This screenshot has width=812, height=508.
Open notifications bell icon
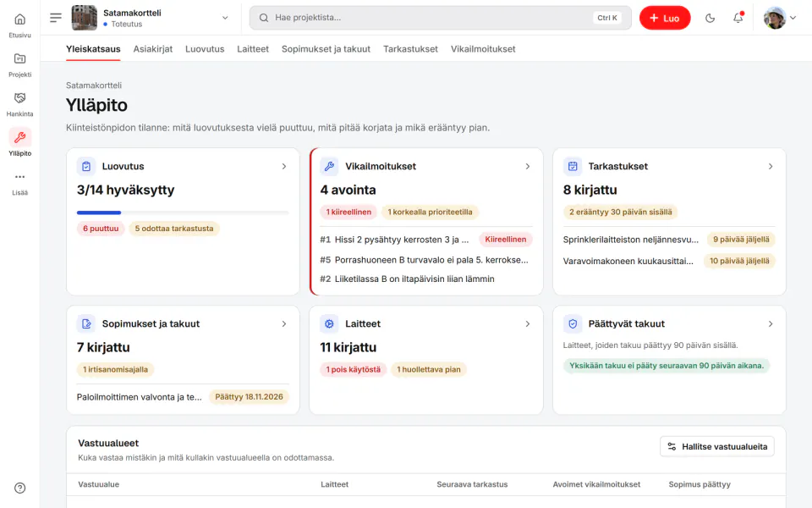738,18
